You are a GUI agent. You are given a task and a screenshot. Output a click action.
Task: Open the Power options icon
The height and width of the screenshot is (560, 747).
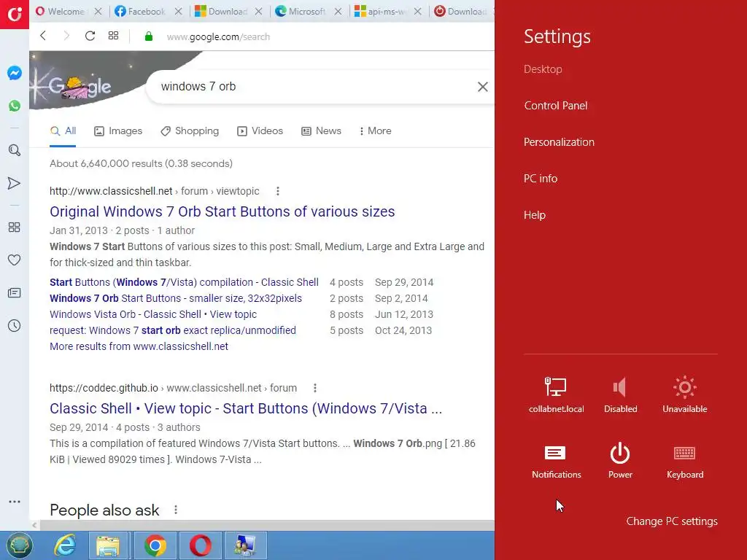pos(620,461)
